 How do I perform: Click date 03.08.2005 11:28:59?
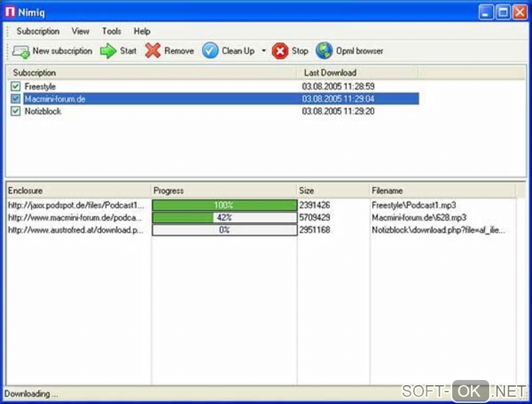coord(338,87)
